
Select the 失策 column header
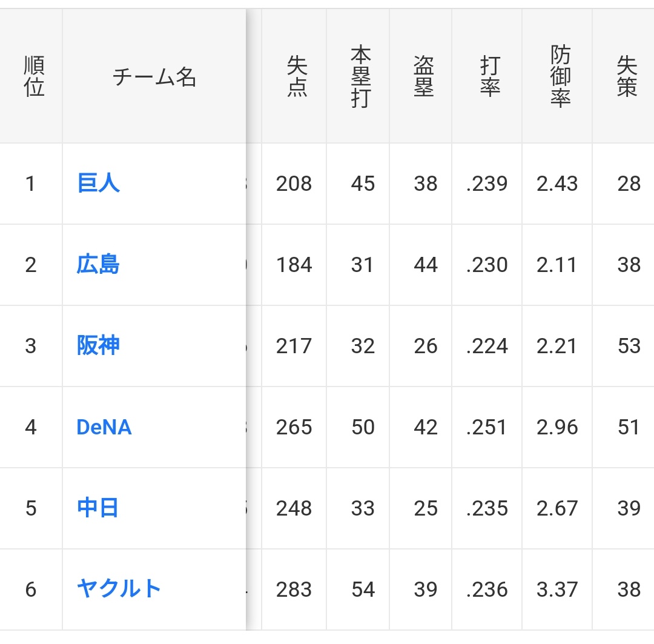pyautogui.click(x=627, y=76)
